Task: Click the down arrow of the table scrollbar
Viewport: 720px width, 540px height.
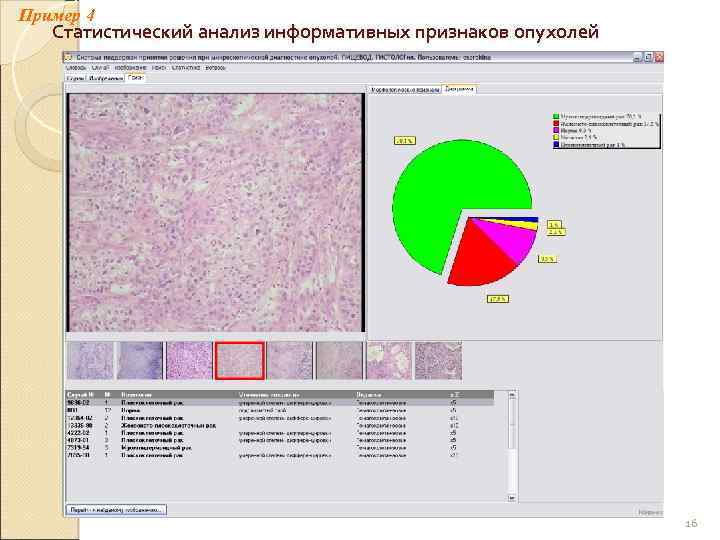Action: (x=512, y=498)
